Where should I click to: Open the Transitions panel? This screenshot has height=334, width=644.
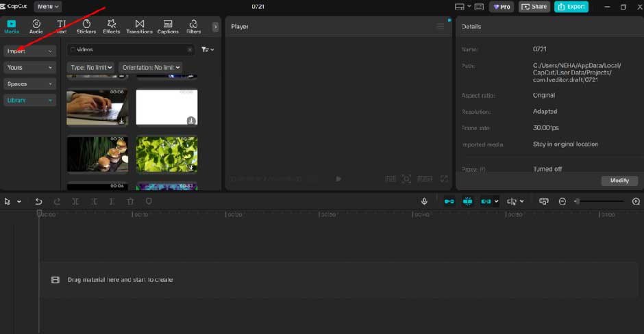[x=140, y=27]
